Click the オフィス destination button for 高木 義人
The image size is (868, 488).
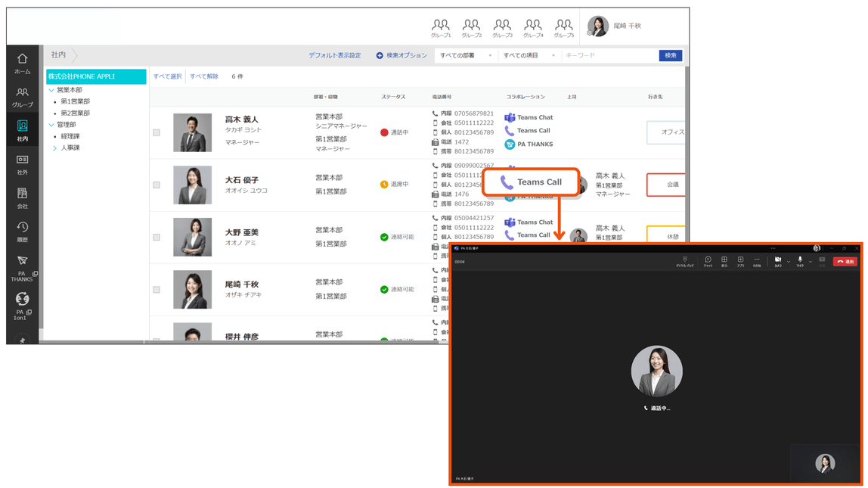pos(666,132)
